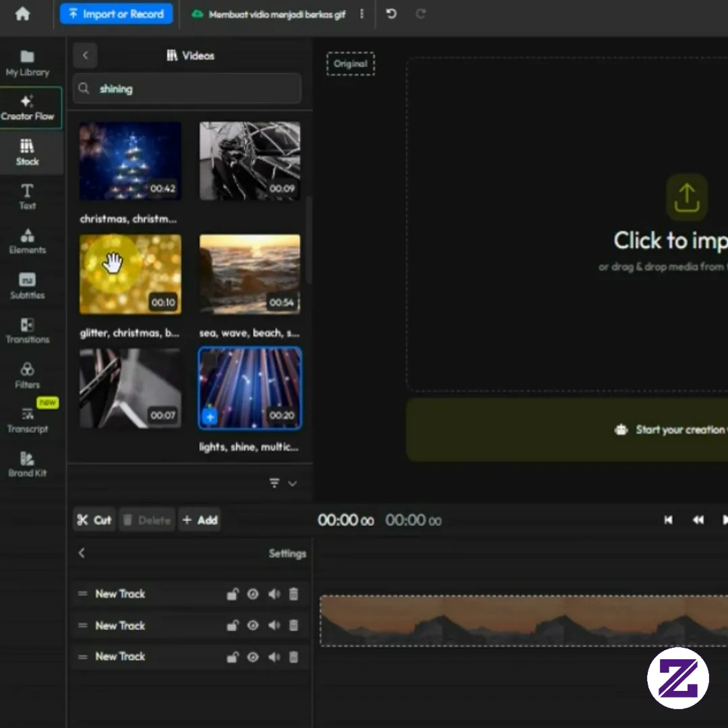Viewport: 728px width, 728px height.
Task: Open the Filters panel
Action: pyautogui.click(x=28, y=375)
